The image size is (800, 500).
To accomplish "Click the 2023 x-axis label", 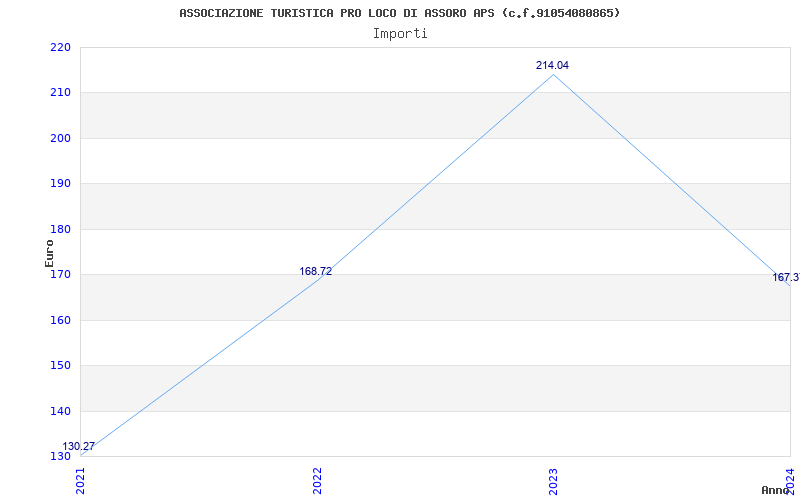I will 554,481.
